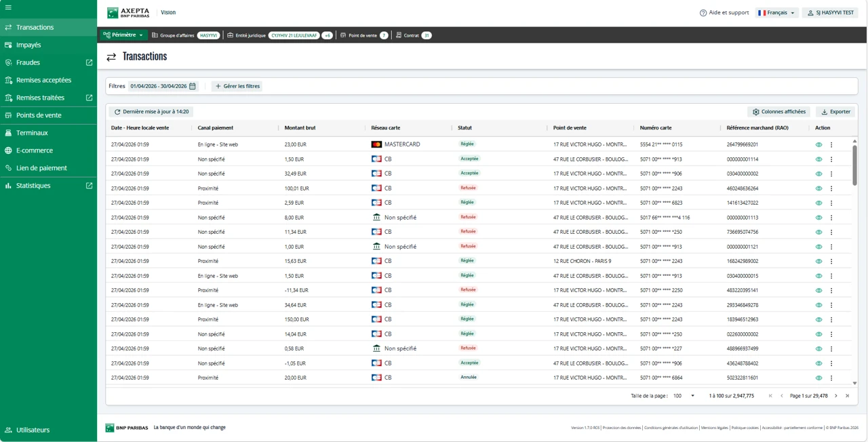The width and height of the screenshot is (868, 442).
Task: Click the calendar icon in date filter
Action: [193, 86]
